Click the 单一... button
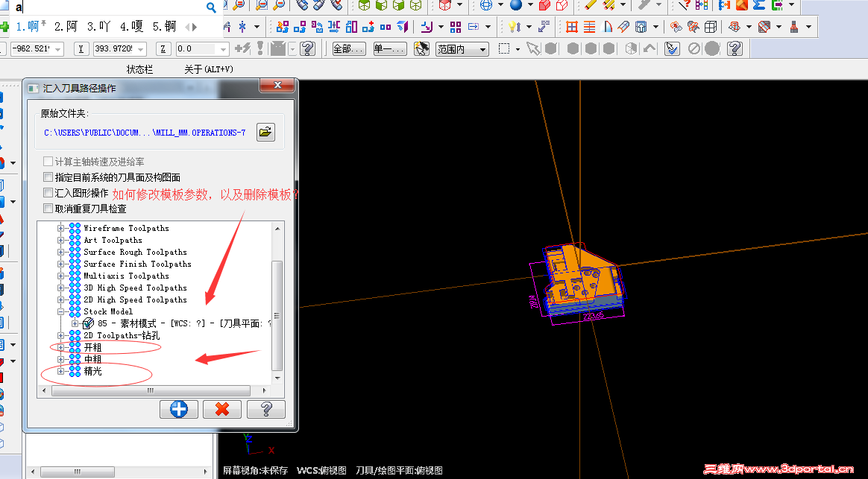The width and height of the screenshot is (868, 479). [x=389, y=48]
